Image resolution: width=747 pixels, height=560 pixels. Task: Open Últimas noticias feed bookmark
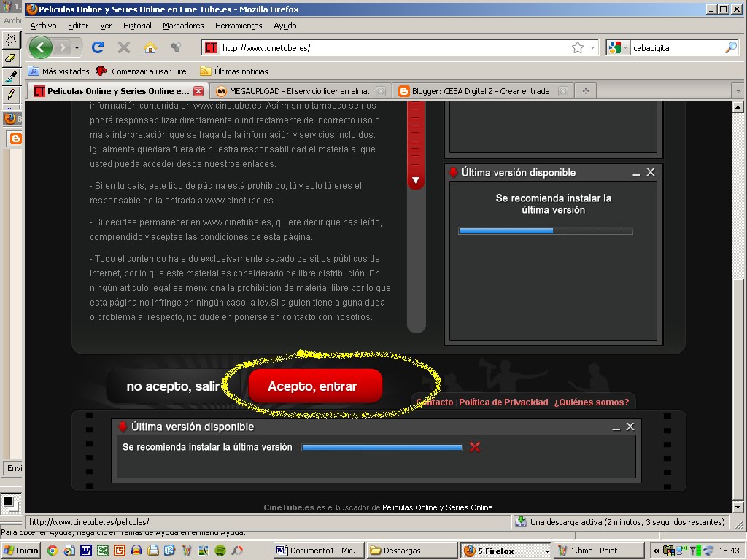pos(234,71)
